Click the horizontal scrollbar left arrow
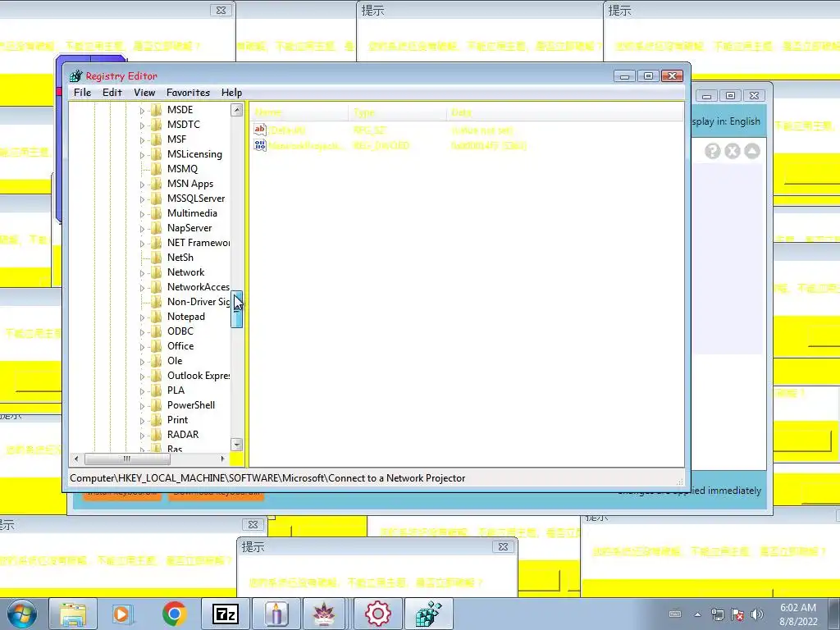840x630 pixels. [x=76, y=459]
